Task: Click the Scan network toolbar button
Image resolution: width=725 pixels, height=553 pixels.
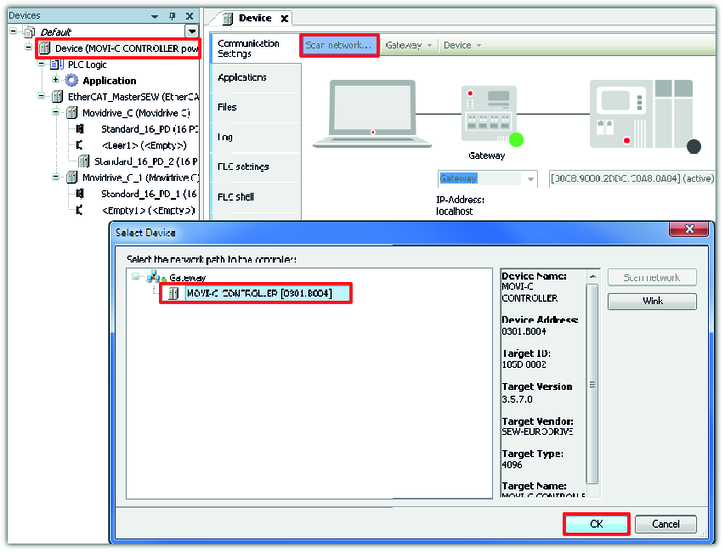Action: [339, 46]
